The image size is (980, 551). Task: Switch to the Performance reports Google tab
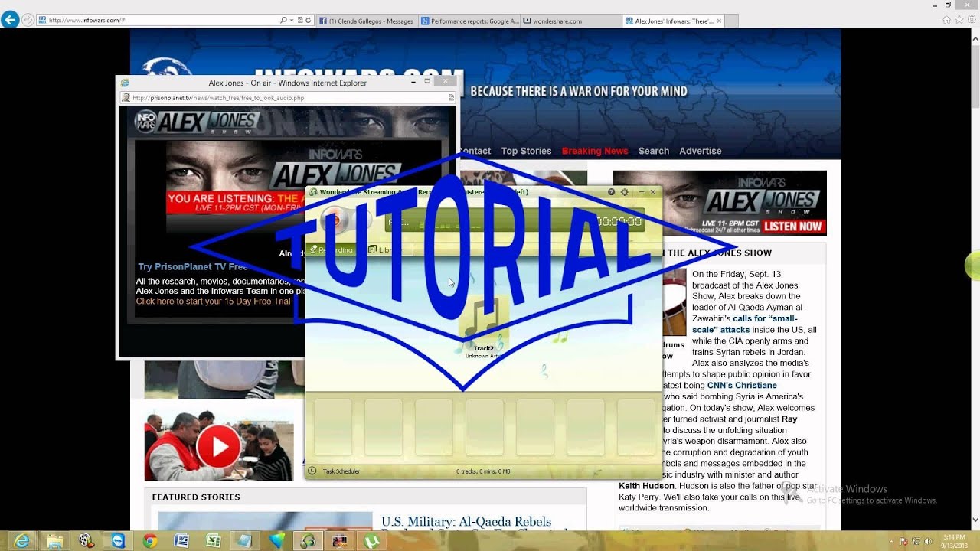tap(469, 21)
